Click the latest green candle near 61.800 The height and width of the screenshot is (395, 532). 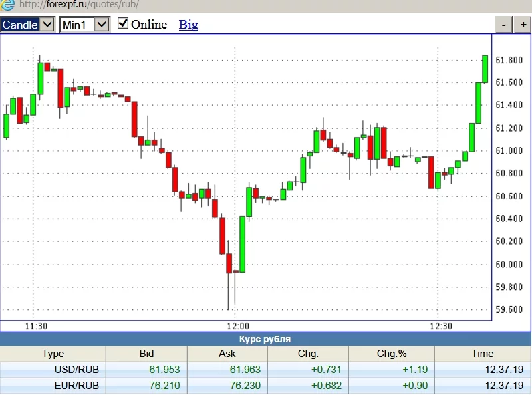pyautogui.click(x=485, y=69)
